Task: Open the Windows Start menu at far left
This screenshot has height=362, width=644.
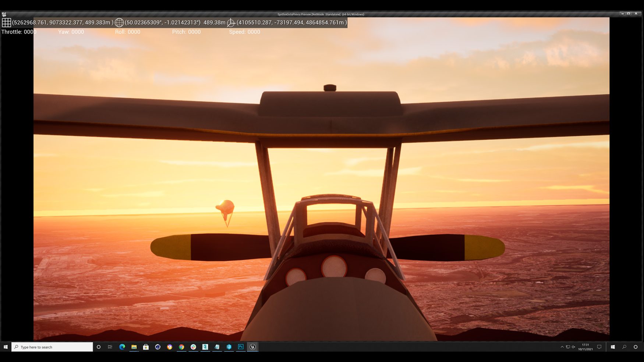Action: (6, 347)
